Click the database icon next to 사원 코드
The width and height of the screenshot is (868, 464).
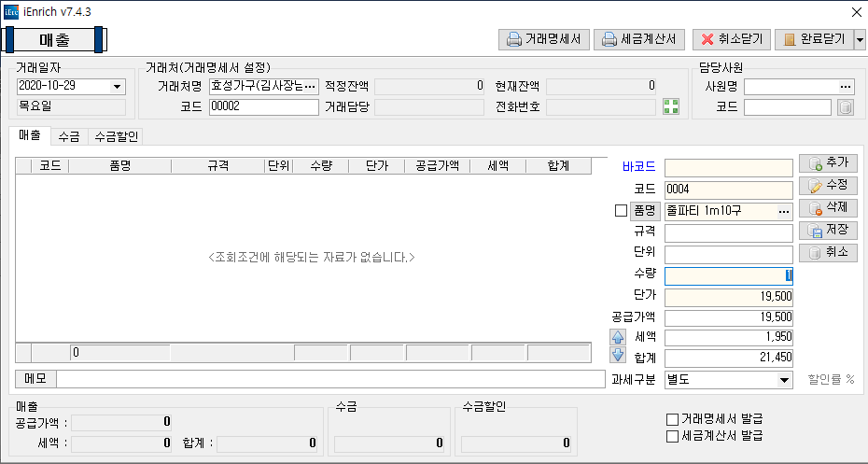[x=845, y=107]
